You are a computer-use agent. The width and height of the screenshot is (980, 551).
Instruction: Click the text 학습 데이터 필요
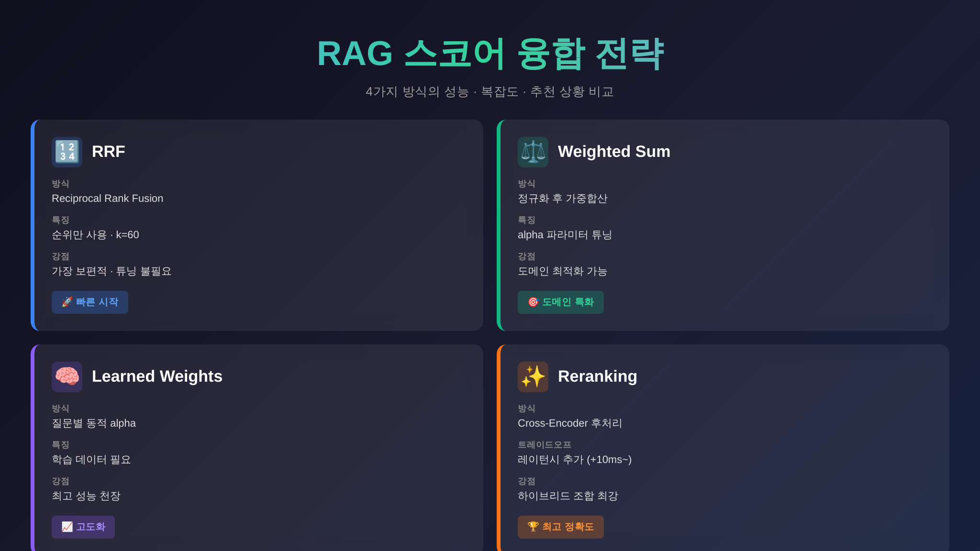pos(91,460)
